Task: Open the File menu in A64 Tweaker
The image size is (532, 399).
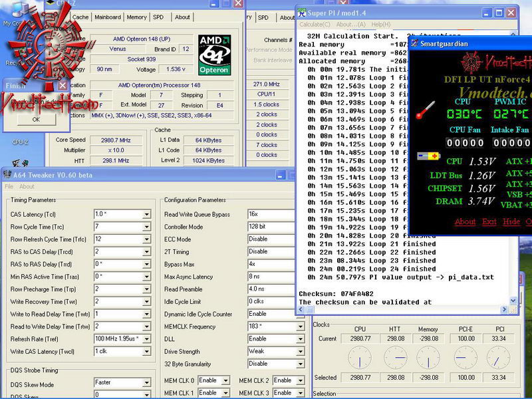Action: pyautogui.click(x=9, y=186)
